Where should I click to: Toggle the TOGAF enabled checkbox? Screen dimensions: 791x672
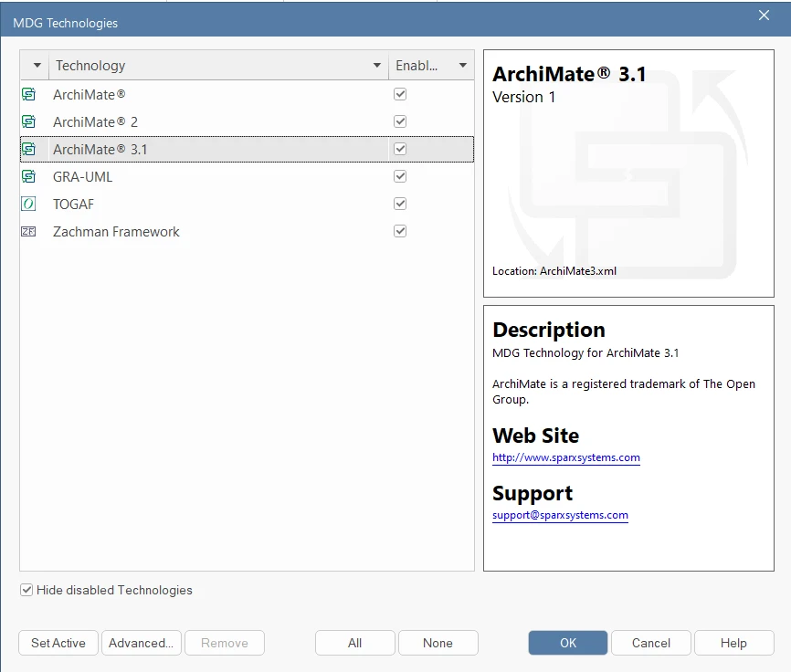(400, 204)
